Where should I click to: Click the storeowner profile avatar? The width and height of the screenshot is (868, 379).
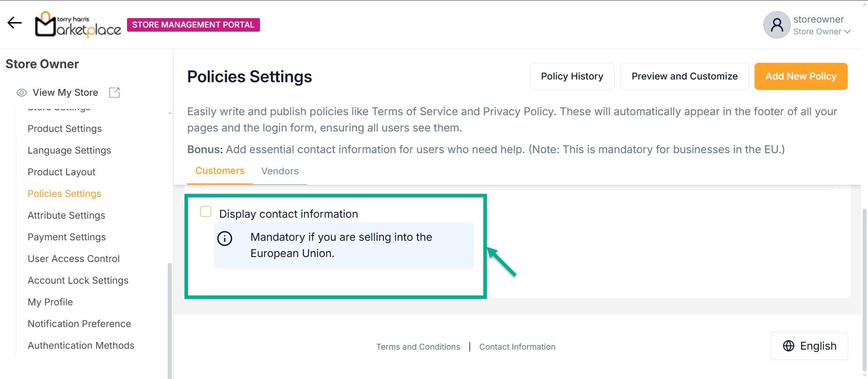777,25
